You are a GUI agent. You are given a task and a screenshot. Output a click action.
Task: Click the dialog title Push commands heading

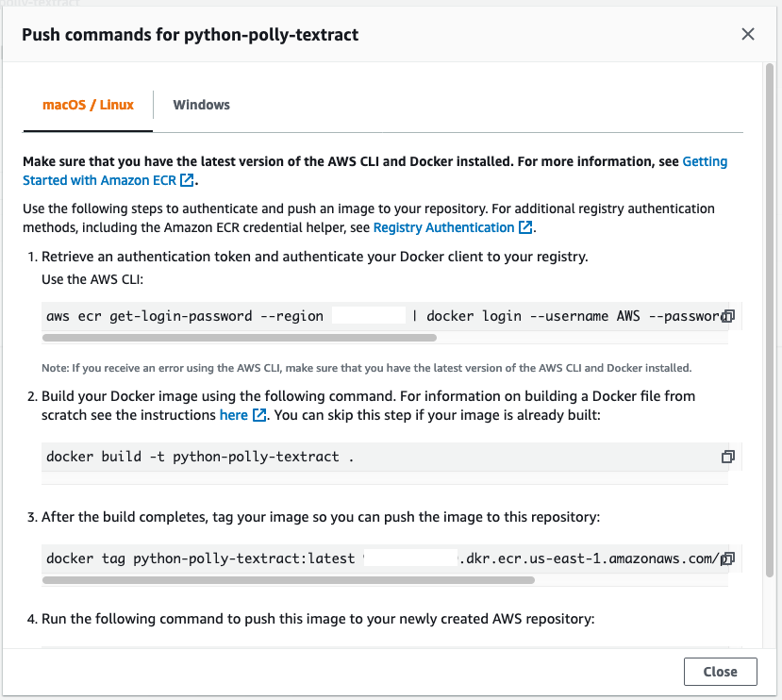(190, 35)
